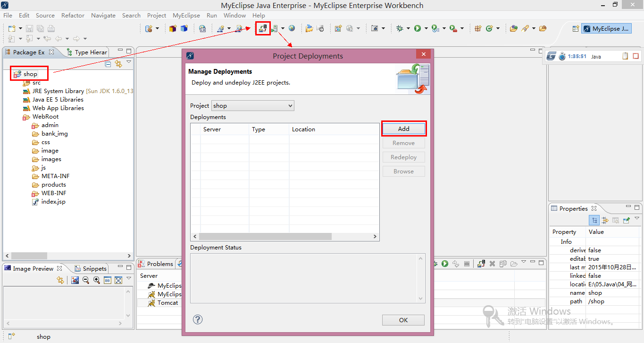Click the Show Categories icon in Properties panel
The image size is (644, 343).
594,220
